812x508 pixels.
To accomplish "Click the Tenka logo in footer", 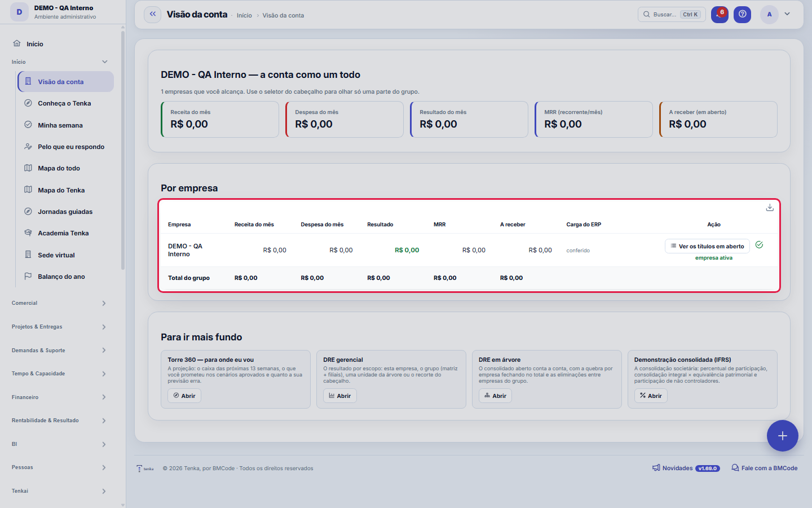I will pos(145,468).
